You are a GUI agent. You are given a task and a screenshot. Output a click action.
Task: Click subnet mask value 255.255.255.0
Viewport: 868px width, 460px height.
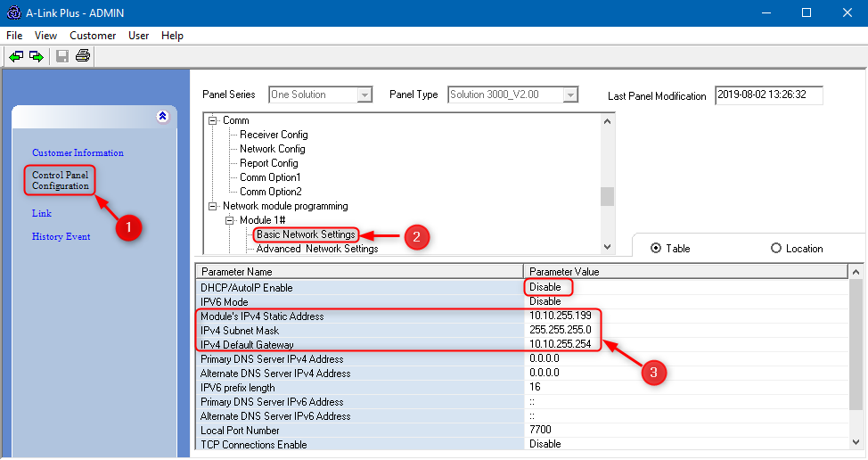pos(561,330)
